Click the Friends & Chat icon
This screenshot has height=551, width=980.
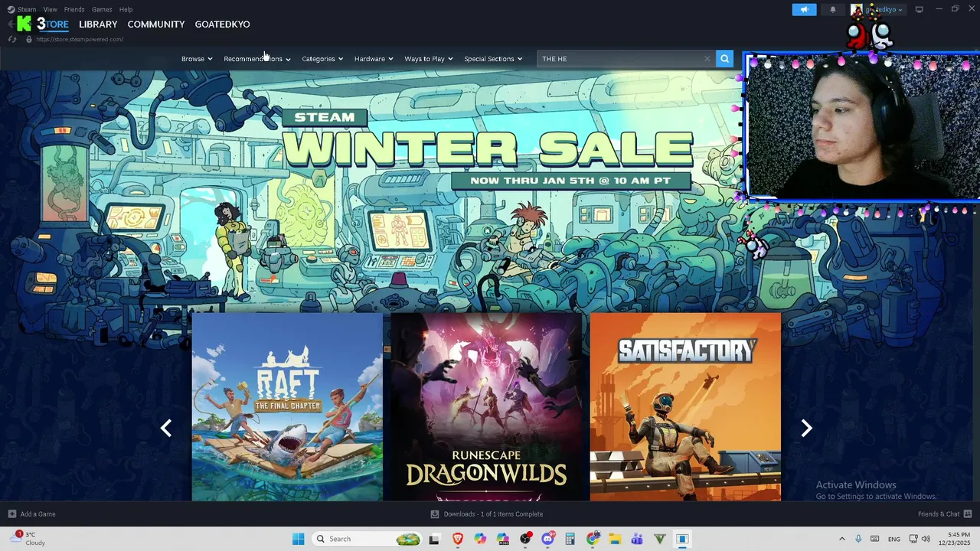pyautogui.click(x=968, y=514)
